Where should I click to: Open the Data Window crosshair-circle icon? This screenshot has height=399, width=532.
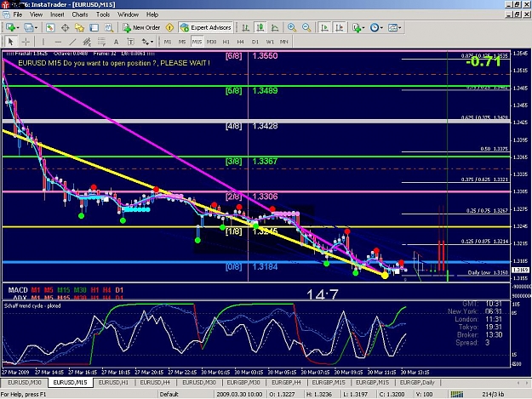point(65,28)
